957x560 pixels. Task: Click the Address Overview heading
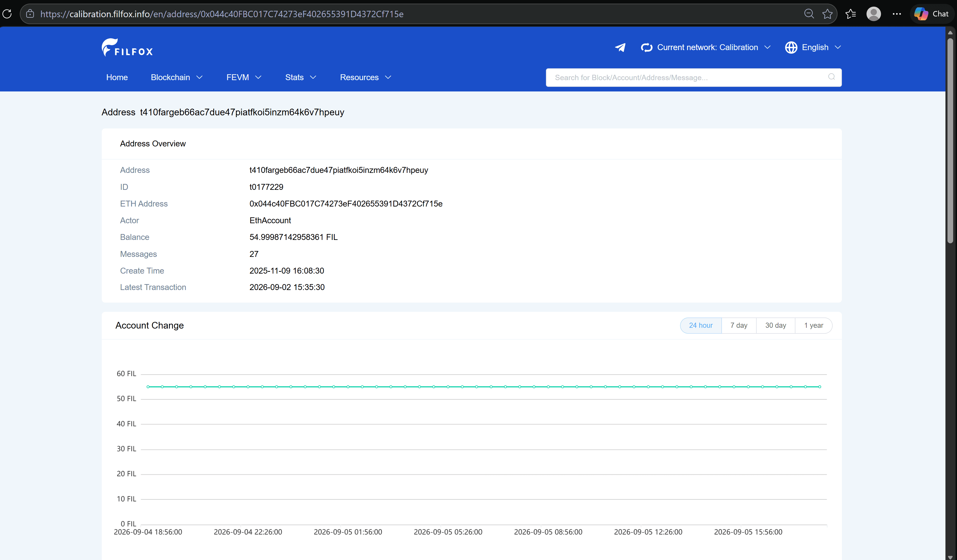click(153, 144)
